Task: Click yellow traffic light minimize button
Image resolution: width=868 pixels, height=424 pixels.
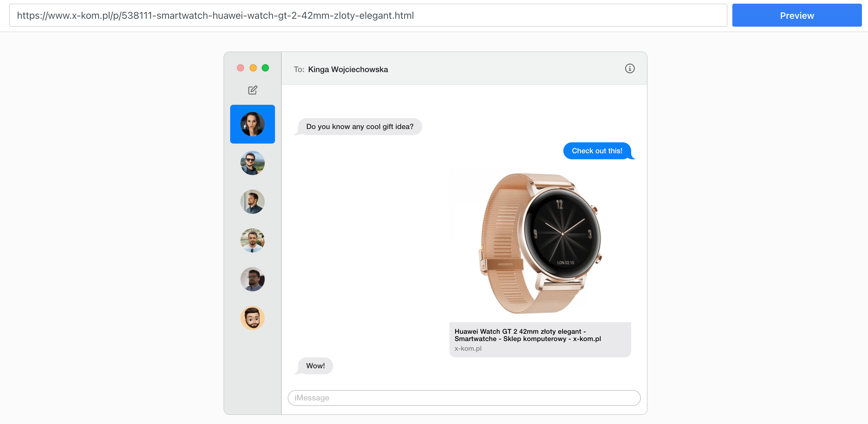Action: [x=253, y=69]
